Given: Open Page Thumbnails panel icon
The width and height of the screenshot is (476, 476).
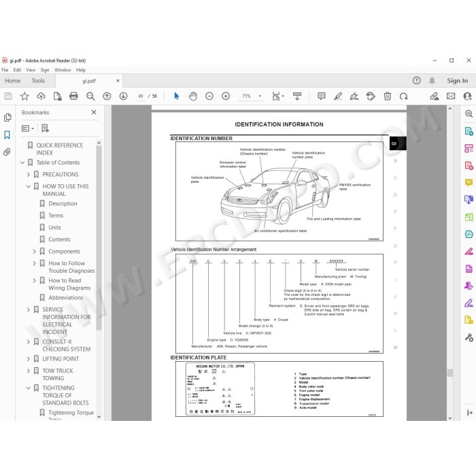Looking at the screenshot, I should [x=7, y=118].
